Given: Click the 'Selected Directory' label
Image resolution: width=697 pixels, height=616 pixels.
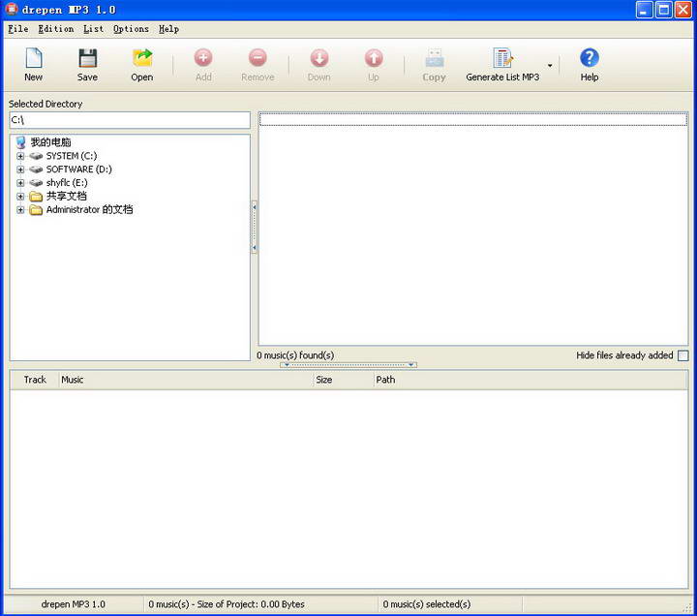Looking at the screenshot, I should (x=45, y=104).
